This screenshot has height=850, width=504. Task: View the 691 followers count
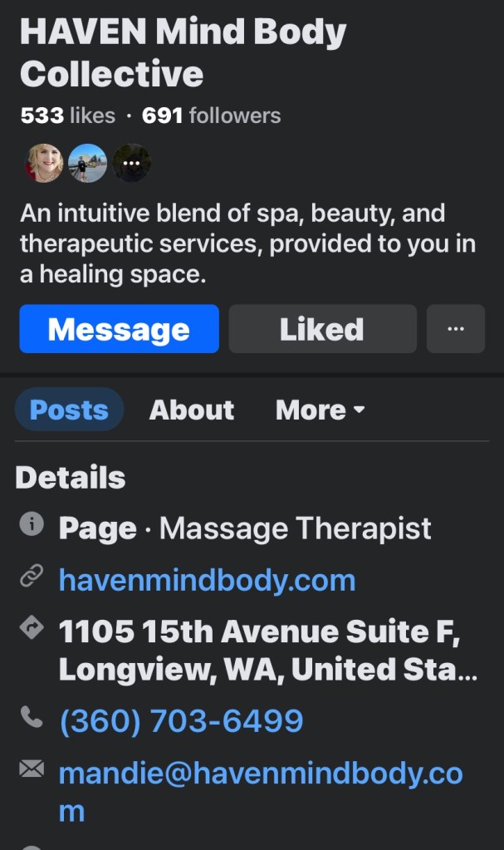(x=212, y=115)
